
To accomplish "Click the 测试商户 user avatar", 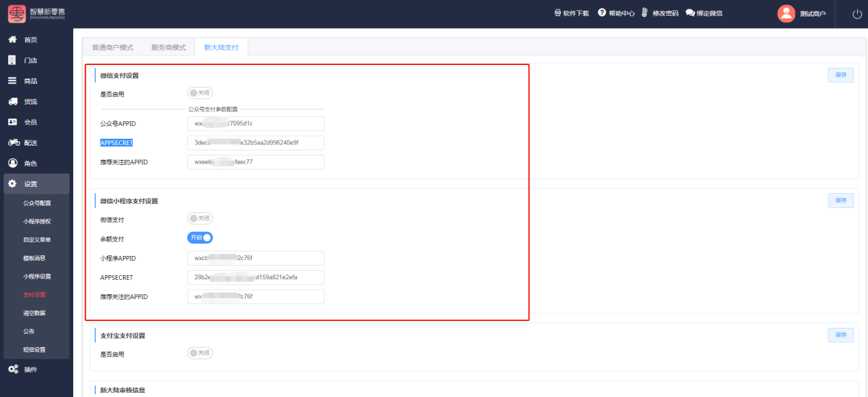I will [x=787, y=14].
